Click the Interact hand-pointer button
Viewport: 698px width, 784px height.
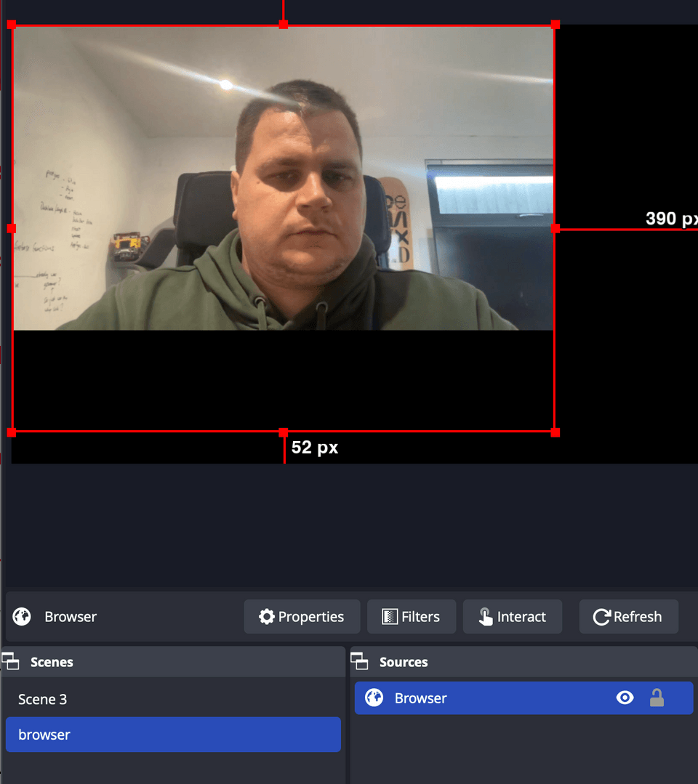pyautogui.click(x=512, y=617)
